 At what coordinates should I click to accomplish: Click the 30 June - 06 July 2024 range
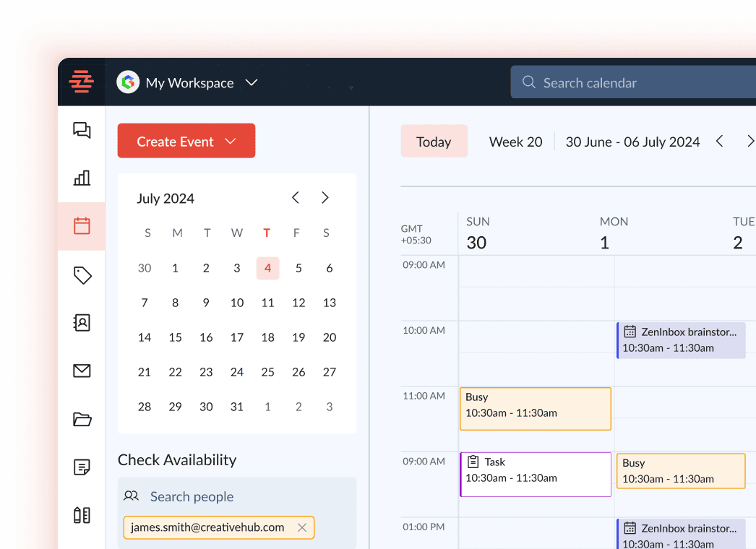(632, 142)
